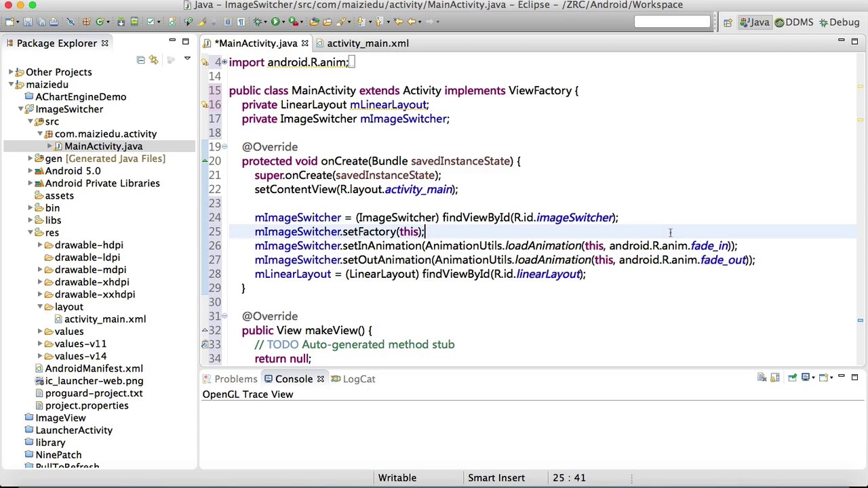Open the Open Perspective icon
The height and width of the screenshot is (488, 868).
coord(728,22)
